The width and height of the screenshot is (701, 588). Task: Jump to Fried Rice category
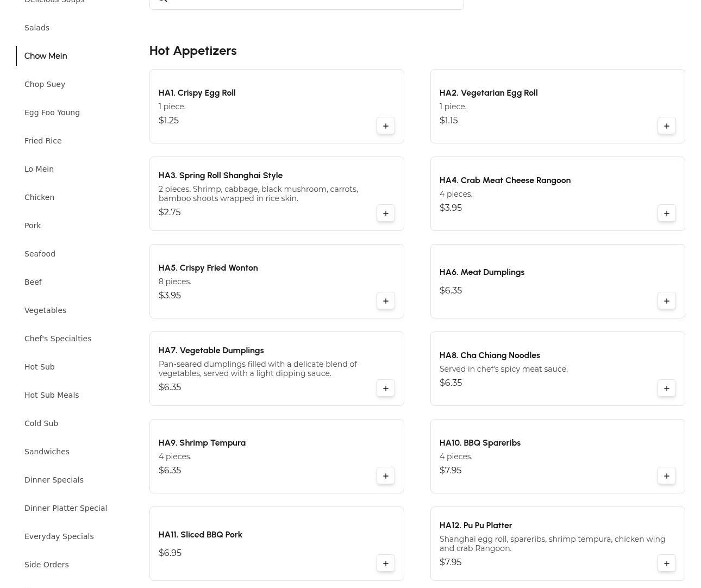(x=43, y=141)
